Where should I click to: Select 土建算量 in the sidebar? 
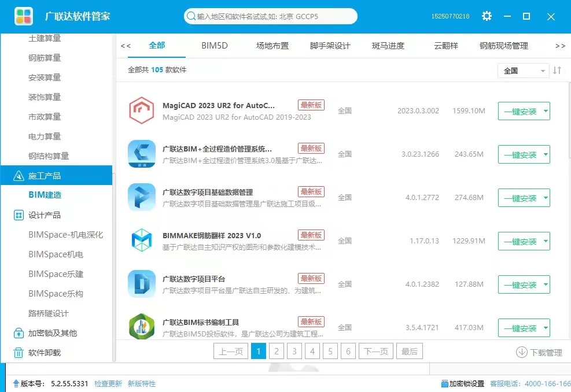pyautogui.click(x=45, y=38)
